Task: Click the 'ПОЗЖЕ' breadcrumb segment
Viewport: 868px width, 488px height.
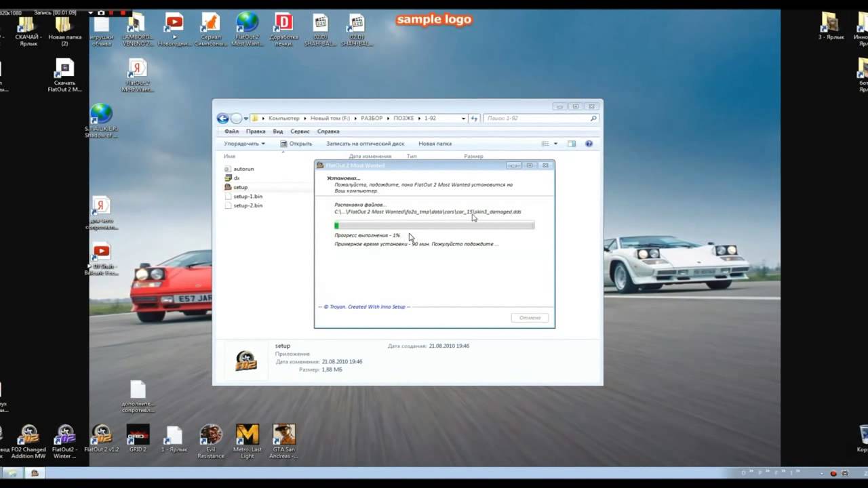Action: (x=403, y=118)
